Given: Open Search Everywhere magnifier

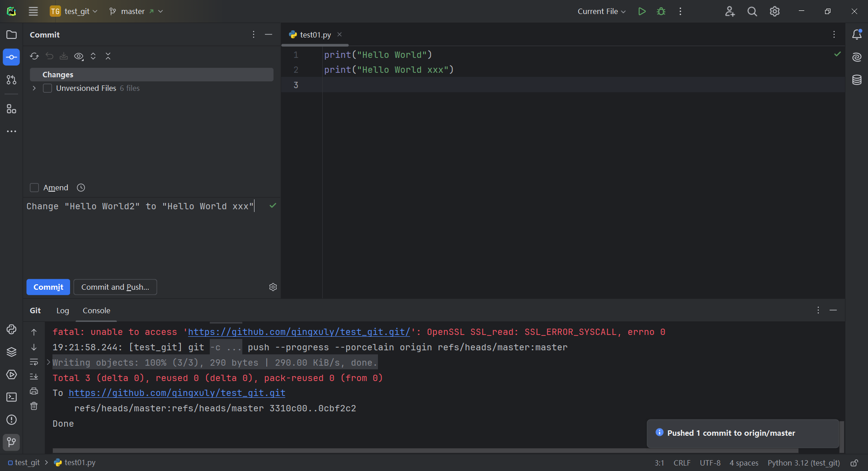Looking at the screenshot, I should [x=752, y=11].
